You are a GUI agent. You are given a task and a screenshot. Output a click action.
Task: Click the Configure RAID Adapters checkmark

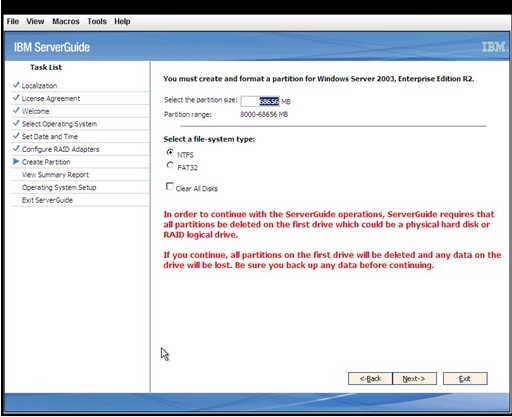click(x=16, y=148)
